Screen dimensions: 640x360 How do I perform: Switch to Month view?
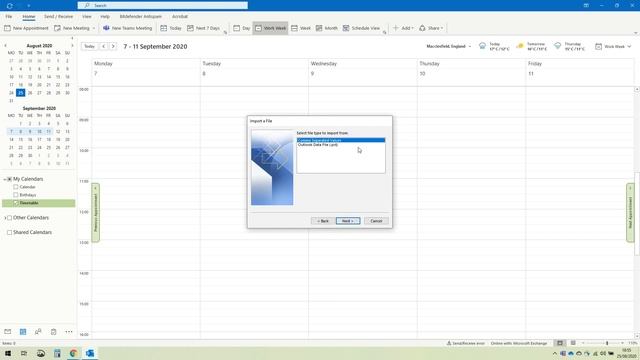pyautogui.click(x=327, y=28)
